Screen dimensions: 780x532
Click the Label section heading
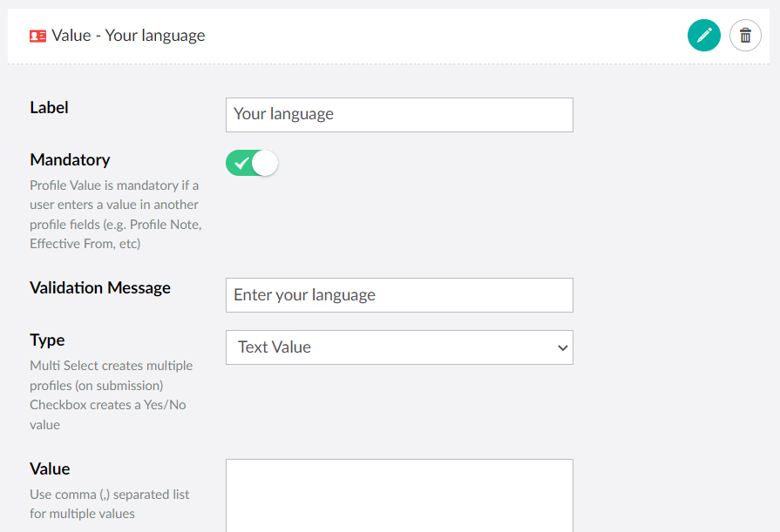click(x=49, y=107)
